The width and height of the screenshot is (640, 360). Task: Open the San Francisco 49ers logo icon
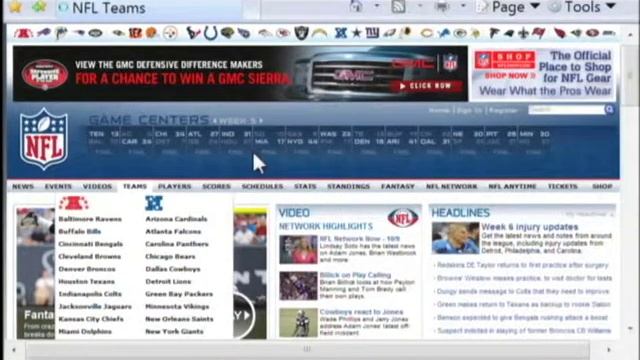592,33
